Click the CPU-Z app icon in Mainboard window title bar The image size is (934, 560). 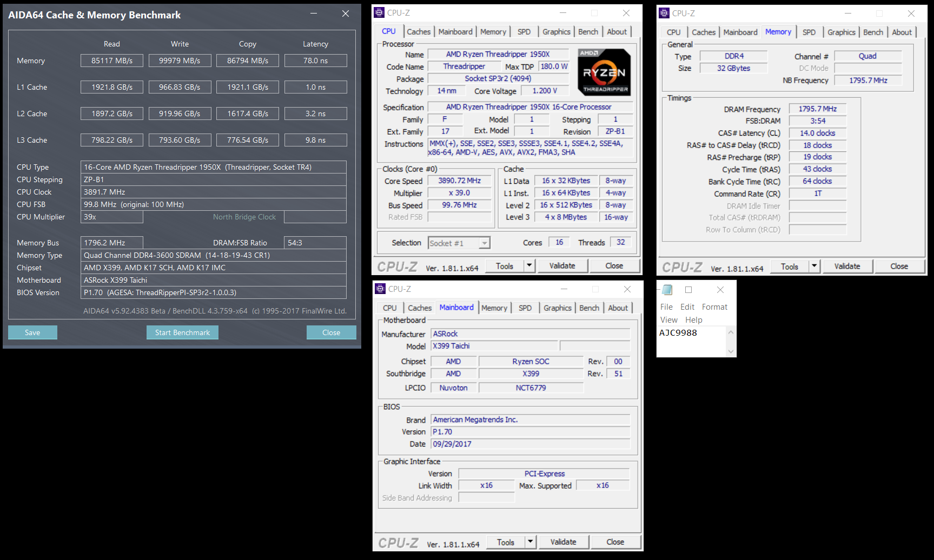tap(381, 289)
